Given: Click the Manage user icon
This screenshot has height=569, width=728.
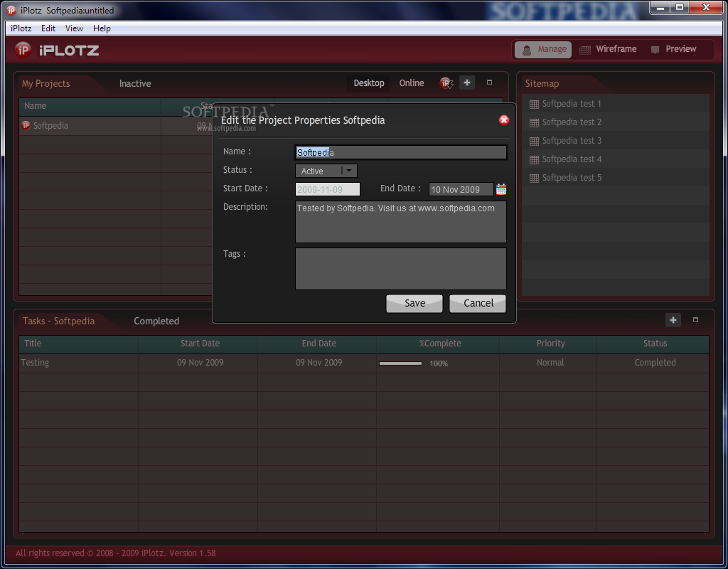Looking at the screenshot, I should [x=527, y=50].
